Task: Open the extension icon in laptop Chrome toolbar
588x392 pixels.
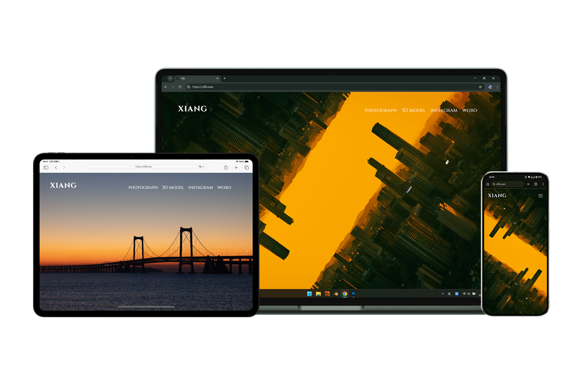Action: point(490,87)
